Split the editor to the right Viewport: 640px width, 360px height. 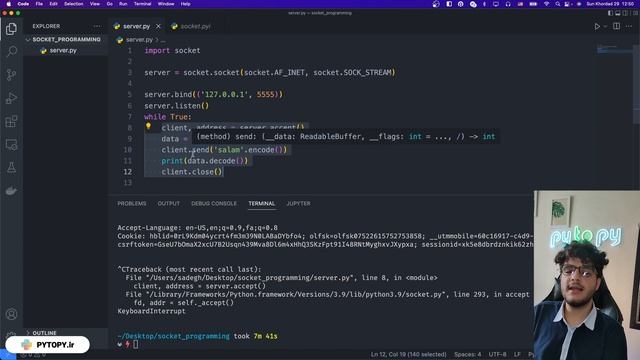pyautogui.click(x=616, y=27)
